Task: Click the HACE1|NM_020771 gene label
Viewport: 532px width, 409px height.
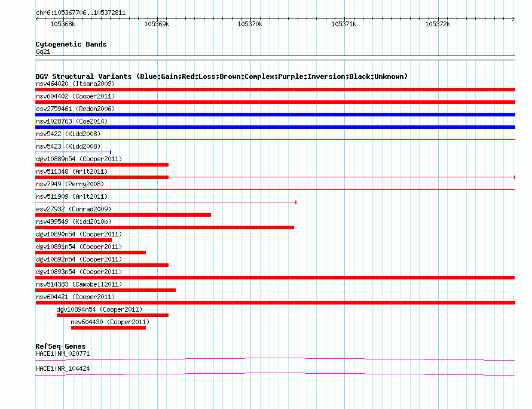Action: (63, 353)
